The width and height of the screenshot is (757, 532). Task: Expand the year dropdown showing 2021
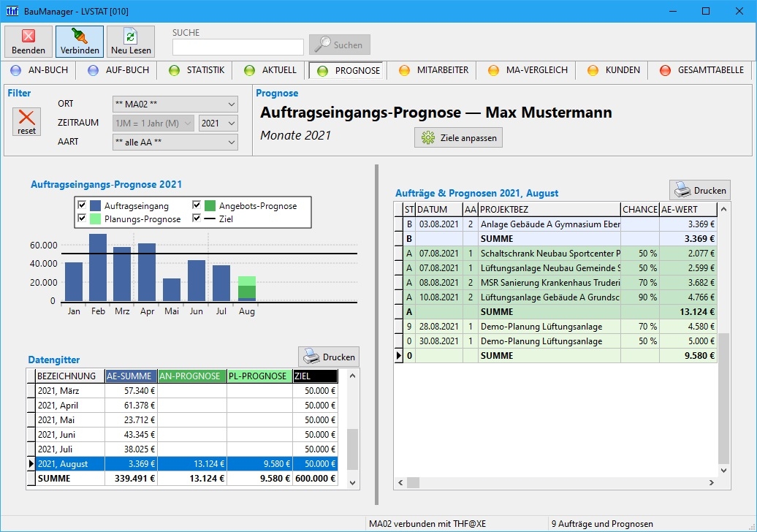(218, 123)
